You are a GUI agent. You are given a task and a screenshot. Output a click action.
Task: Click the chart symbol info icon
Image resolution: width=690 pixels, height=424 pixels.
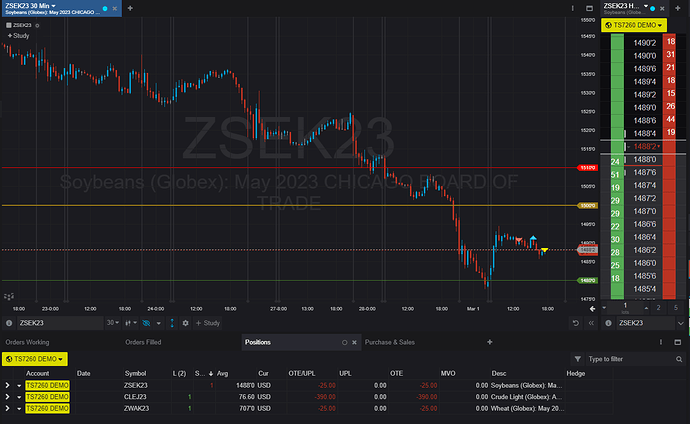(9, 323)
